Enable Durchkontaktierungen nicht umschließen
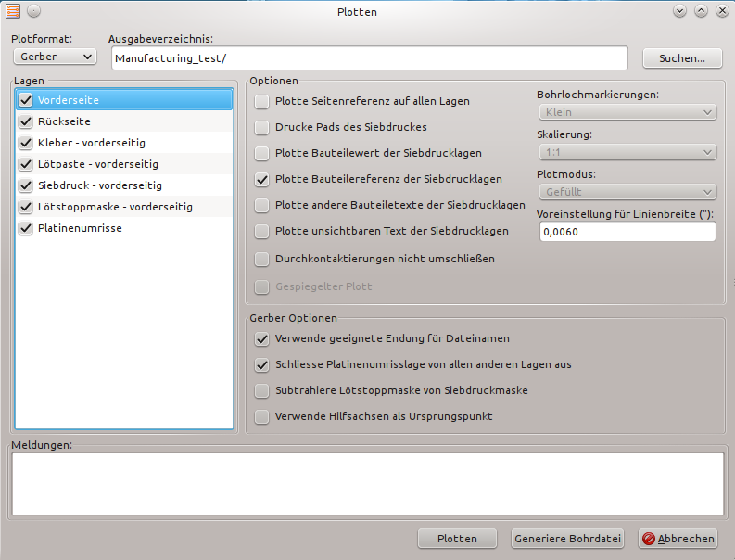The height and width of the screenshot is (560, 735). coord(261,259)
